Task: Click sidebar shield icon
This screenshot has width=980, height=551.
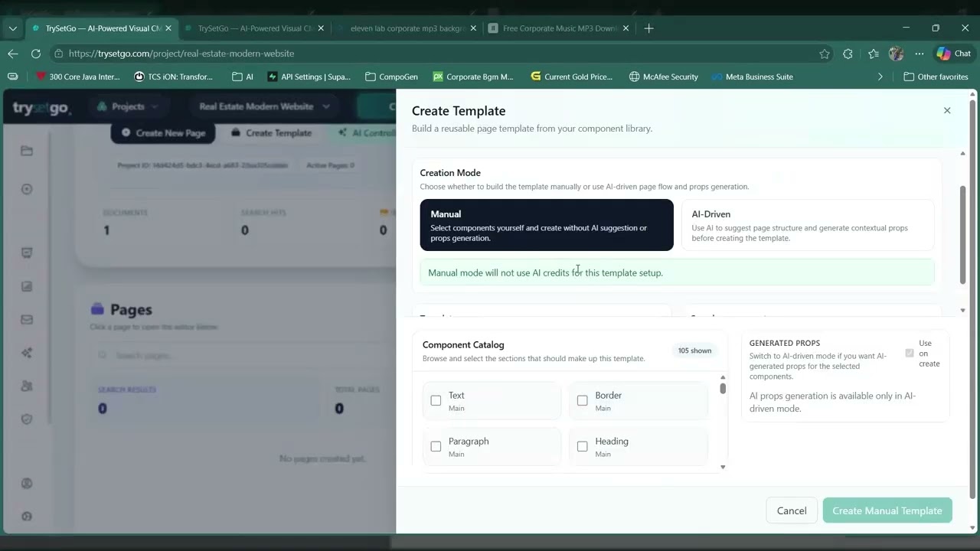Action: (27, 419)
